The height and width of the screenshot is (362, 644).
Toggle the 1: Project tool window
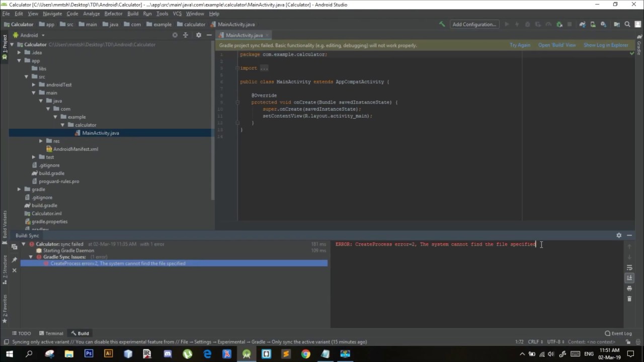tap(5, 47)
